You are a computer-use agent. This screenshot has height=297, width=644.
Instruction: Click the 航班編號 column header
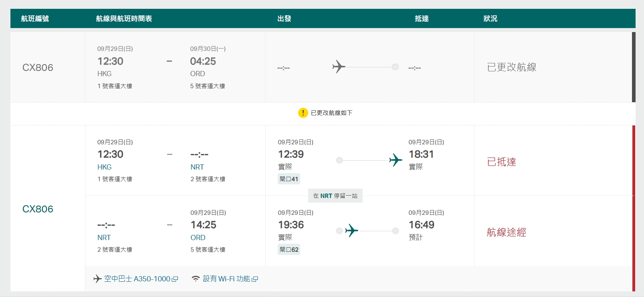(35, 18)
